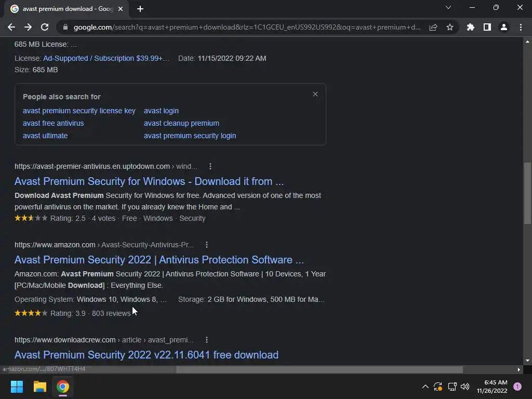Reload the Google search page
This screenshot has width=532, height=399.
click(x=45, y=27)
